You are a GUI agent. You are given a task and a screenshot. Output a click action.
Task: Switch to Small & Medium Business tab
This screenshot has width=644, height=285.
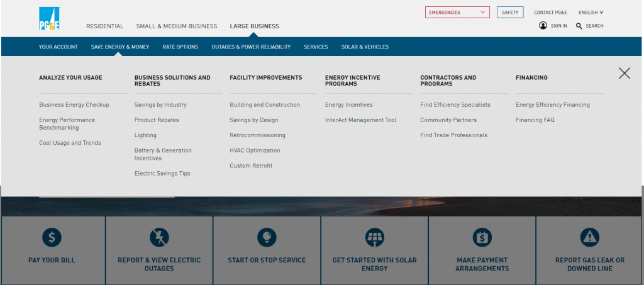click(177, 26)
